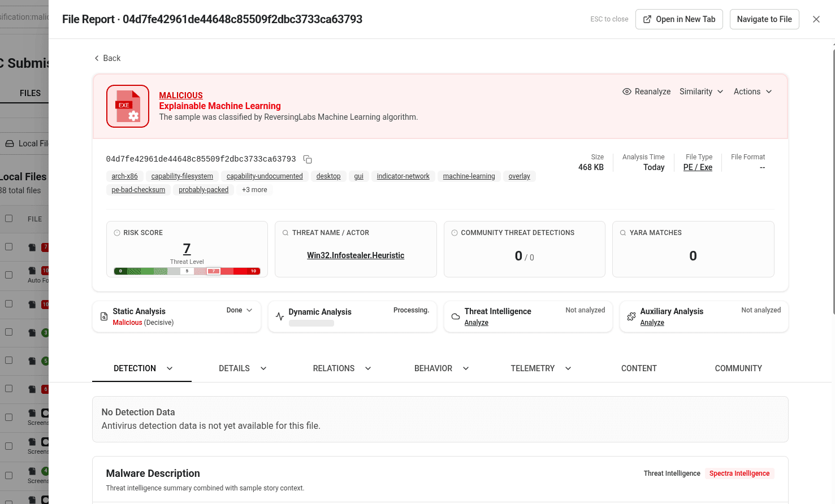This screenshot has width=835, height=504.
Task: Open the COMMUNITY tab
Action: (x=738, y=368)
